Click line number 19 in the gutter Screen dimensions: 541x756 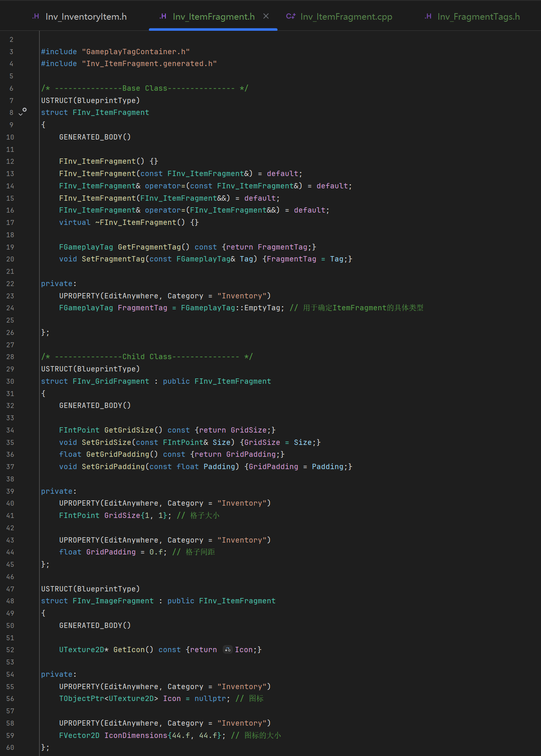(x=10, y=247)
